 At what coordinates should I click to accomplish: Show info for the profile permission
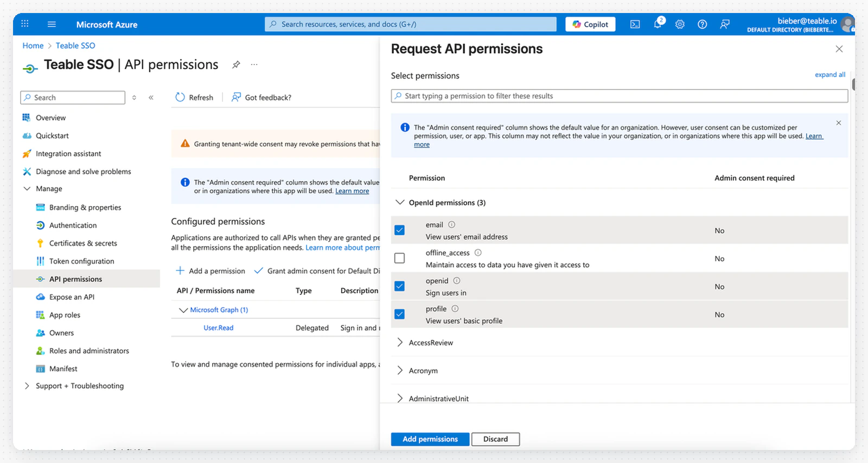point(455,308)
